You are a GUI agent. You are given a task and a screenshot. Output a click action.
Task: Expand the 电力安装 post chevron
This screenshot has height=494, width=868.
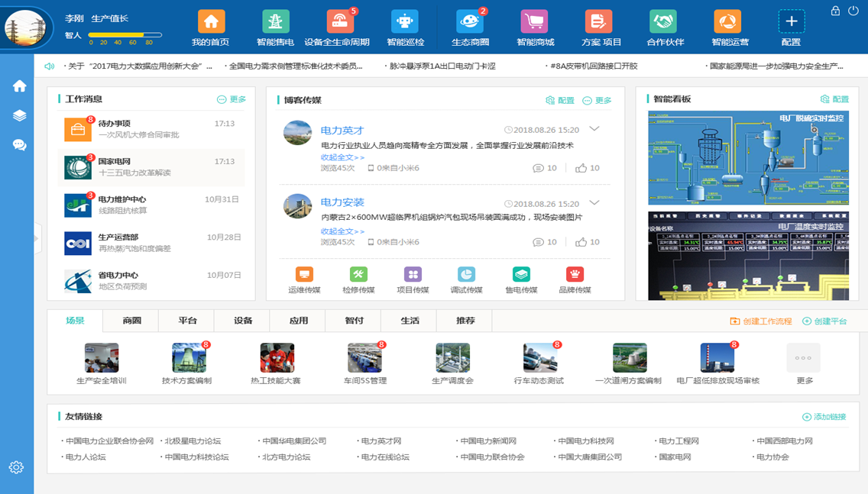pyautogui.click(x=594, y=203)
